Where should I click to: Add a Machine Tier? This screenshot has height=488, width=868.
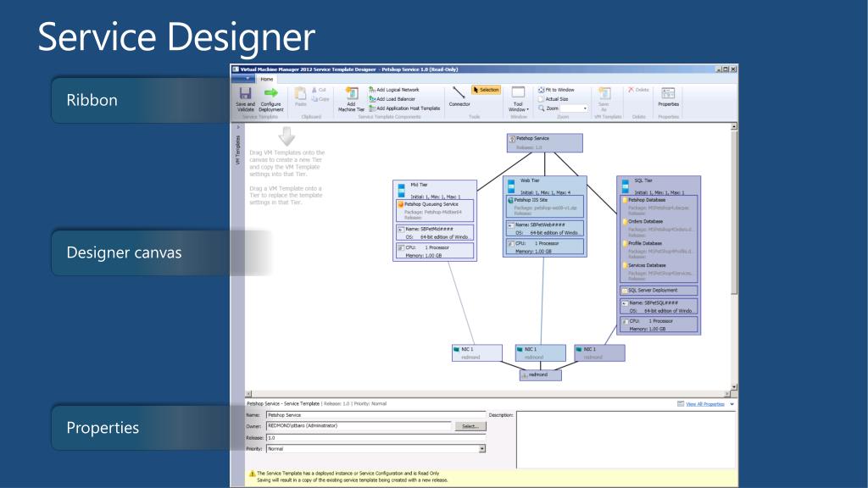click(x=351, y=99)
